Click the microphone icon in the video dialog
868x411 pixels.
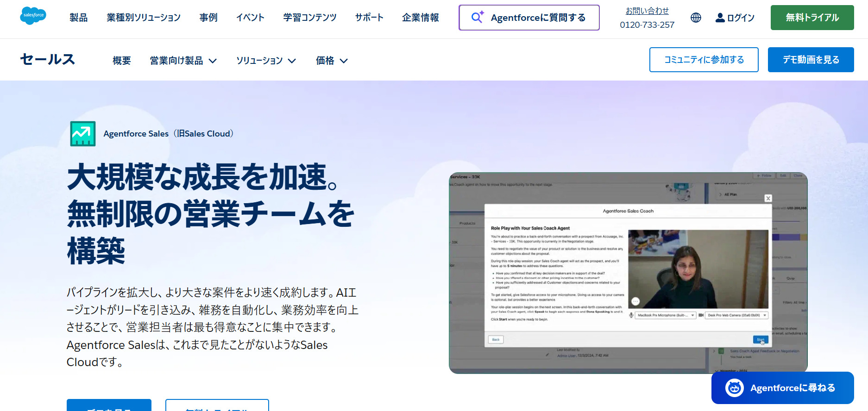[631, 315]
